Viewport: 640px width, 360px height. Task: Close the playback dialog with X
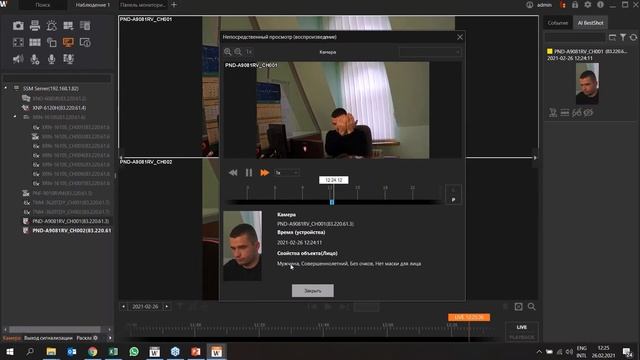[x=460, y=37]
